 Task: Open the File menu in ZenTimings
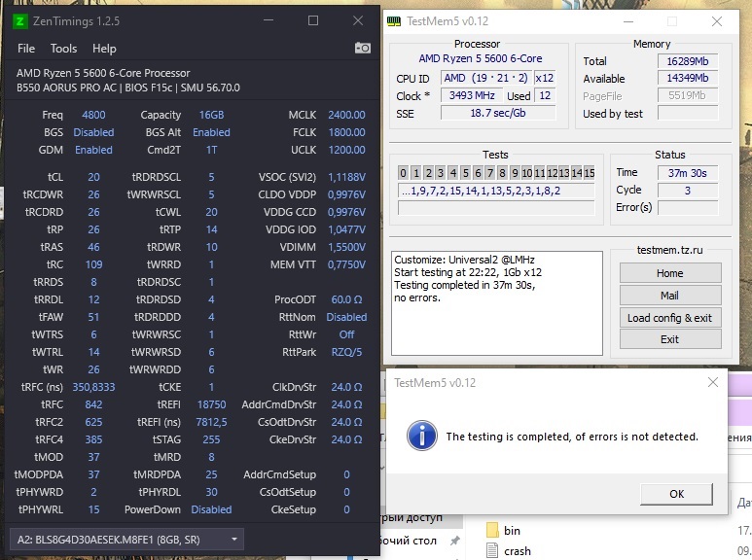click(x=26, y=49)
